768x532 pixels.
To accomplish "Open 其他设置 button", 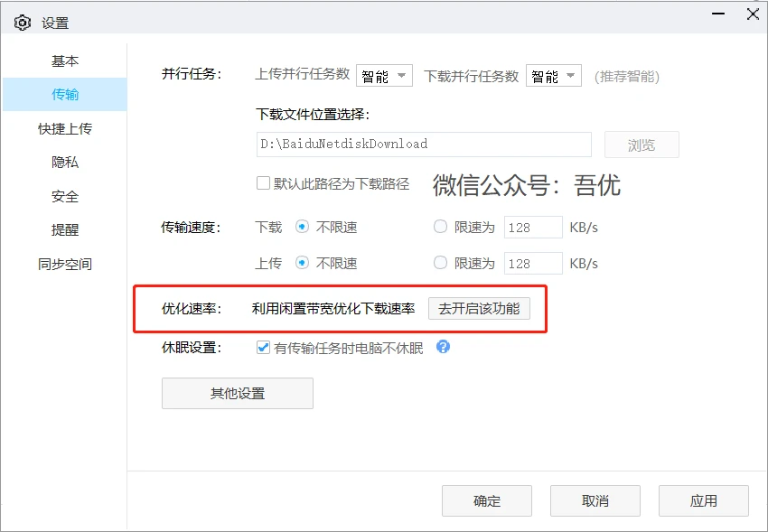I will pyautogui.click(x=238, y=393).
